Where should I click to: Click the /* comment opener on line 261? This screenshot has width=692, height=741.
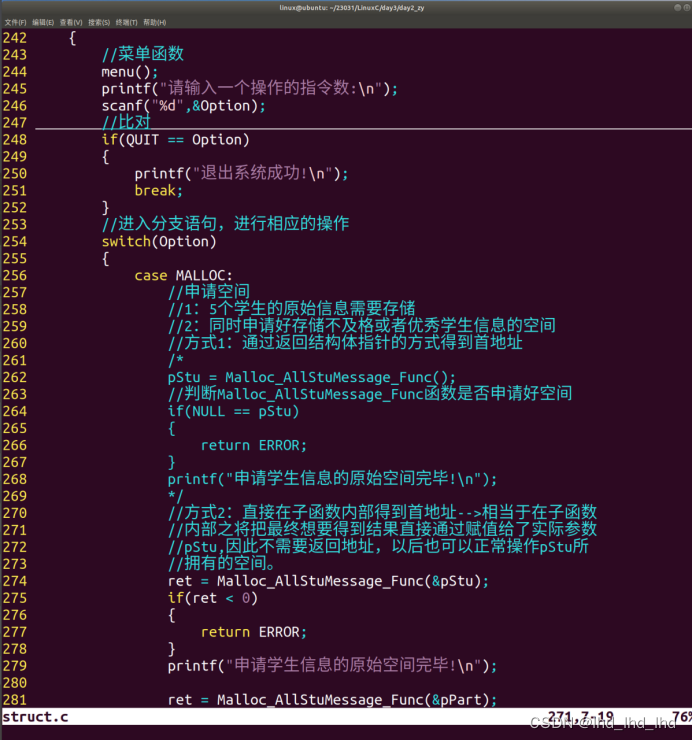tap(176, 360)
